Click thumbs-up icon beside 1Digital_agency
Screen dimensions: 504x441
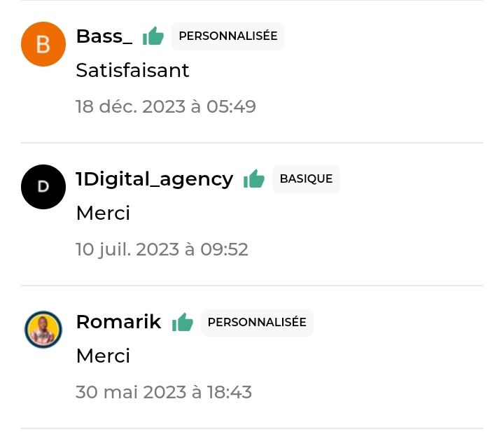pos(254,178)
